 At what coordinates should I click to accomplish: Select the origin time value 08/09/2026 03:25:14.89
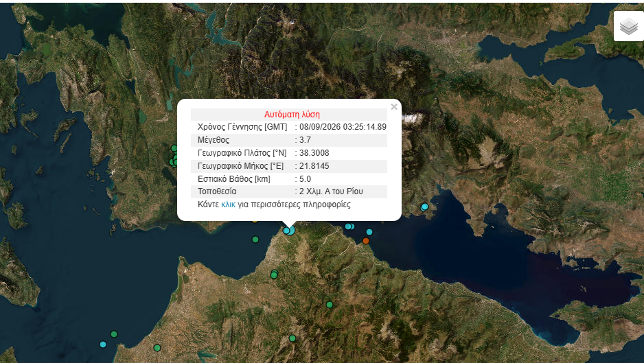(x=343, y=127)
